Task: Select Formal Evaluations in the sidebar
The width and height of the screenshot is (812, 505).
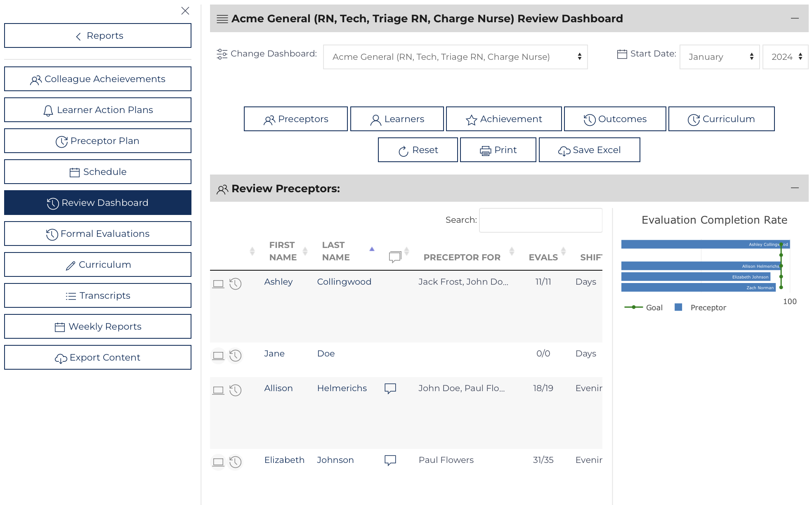Action: (97, 234)
